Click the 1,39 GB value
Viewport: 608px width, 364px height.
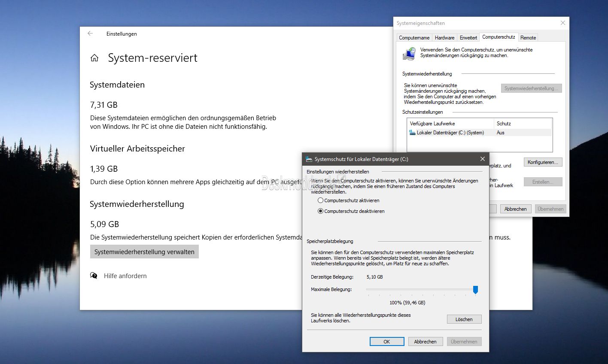[x=104, y=169]
